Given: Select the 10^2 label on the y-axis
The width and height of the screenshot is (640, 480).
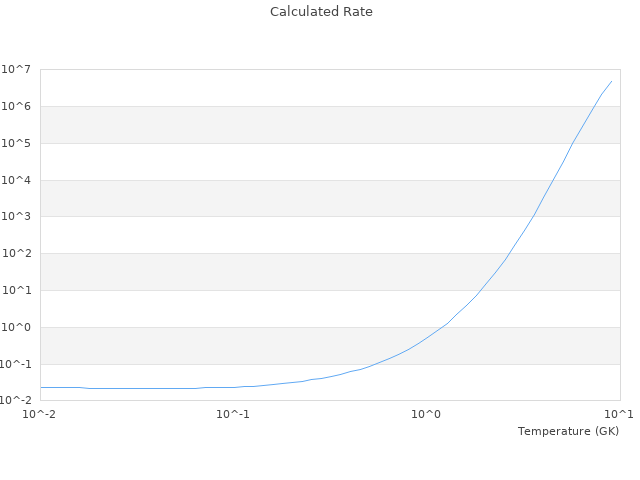Looking at the screenshot, I should (17, 253).
